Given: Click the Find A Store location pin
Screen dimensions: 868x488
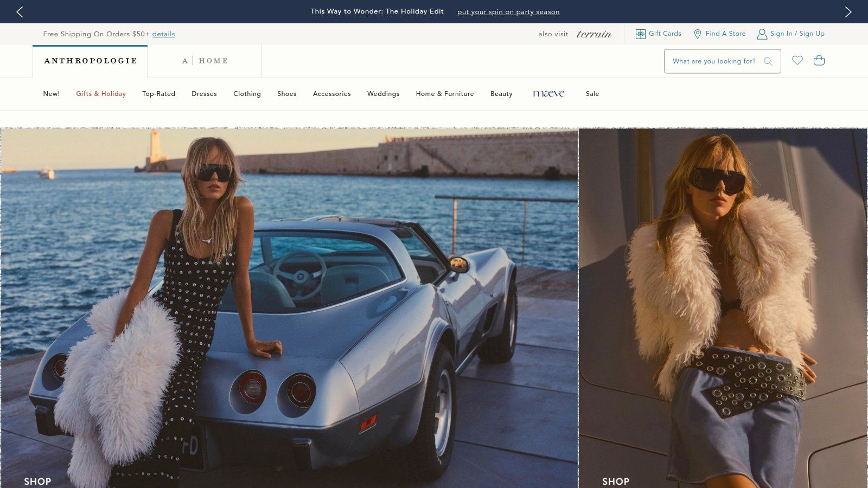Looking at the screenshot, I should pyautogui.click(x=698, y=34).
